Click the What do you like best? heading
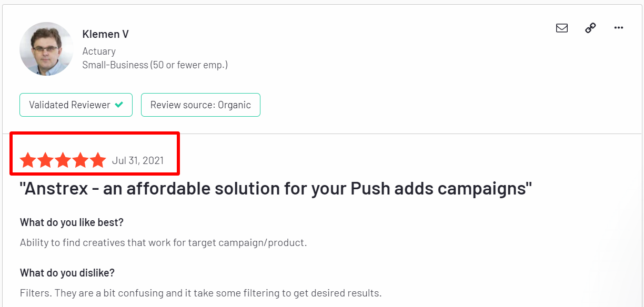 (72, 222)
